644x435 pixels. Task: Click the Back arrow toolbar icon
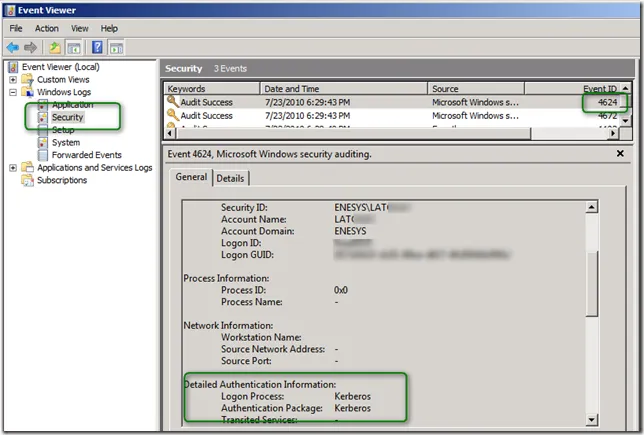pos(13,47)
